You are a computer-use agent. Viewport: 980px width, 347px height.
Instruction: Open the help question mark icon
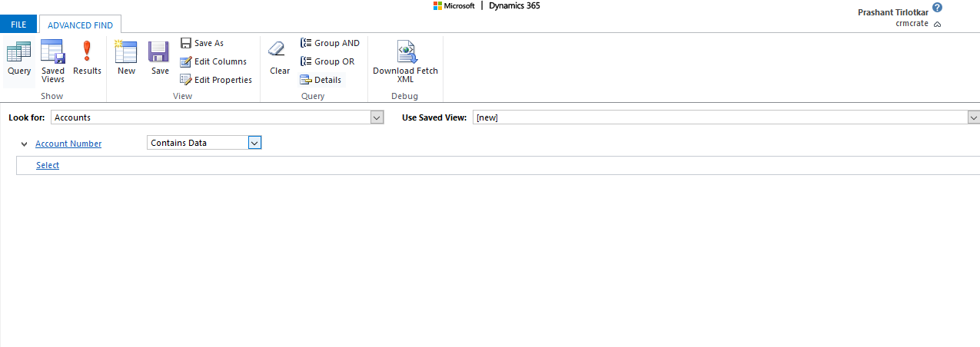(x=937, y=7)
